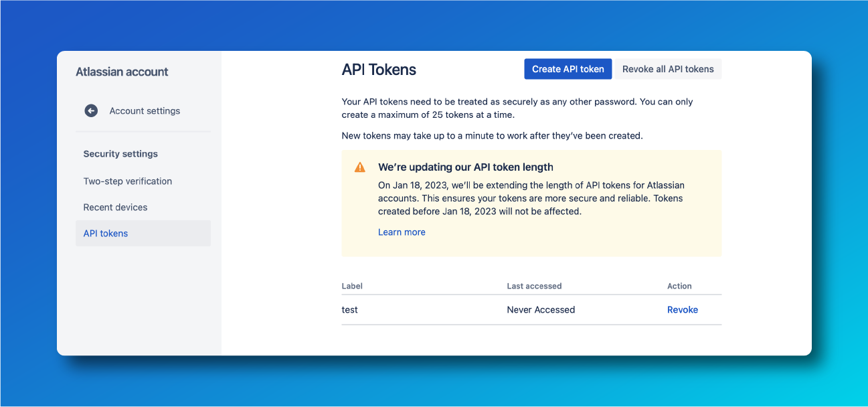Screen dimensions: 868x407
Task: Return to Account settings
Action: coord(145,110)
